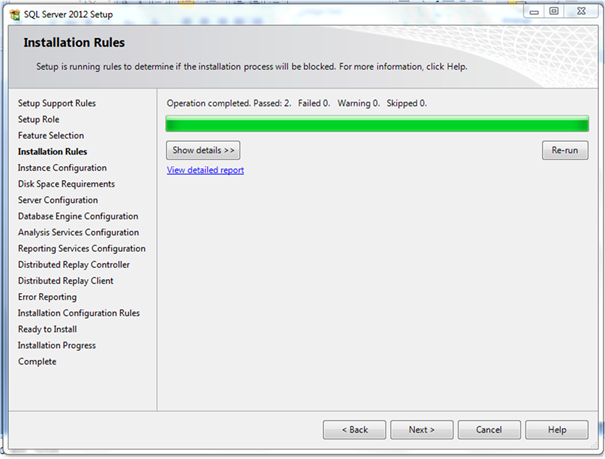Maximize the SQL Server 2012 Setup window
This screenshot has height=459, width=605.
(x=554, y=12)
